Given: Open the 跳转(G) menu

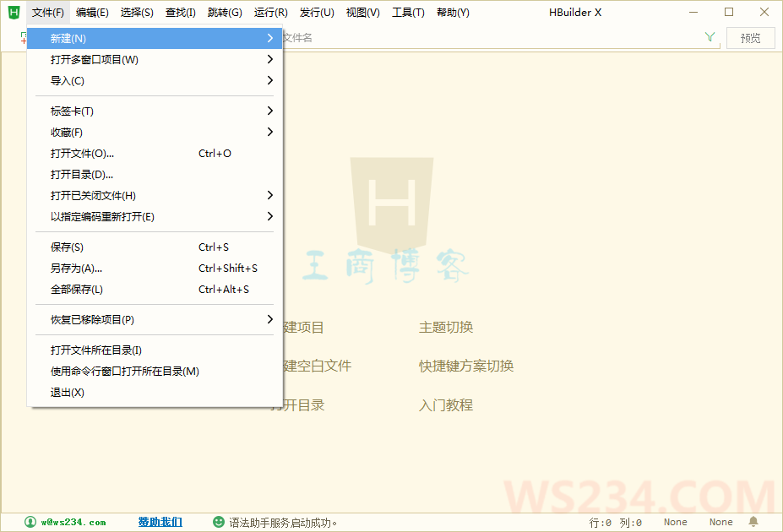Looking at the screenshot, I should (x=225, y=13).
